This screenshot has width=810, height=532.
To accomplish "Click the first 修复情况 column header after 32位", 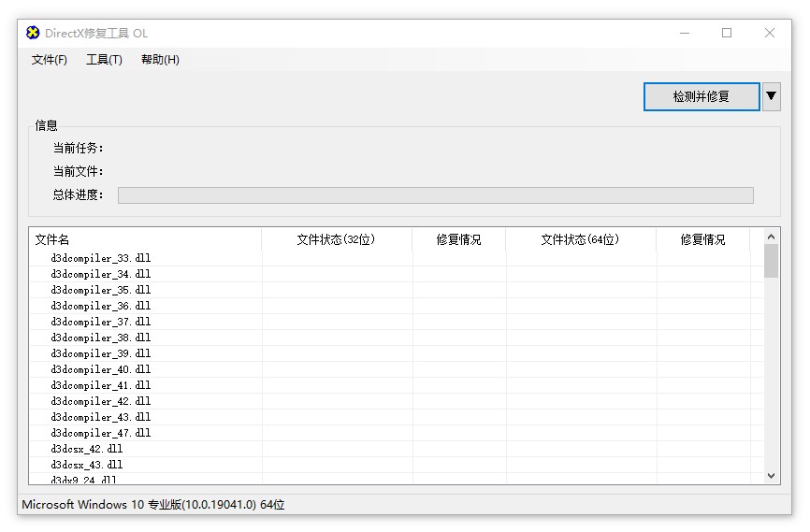I will click(458, 239).
